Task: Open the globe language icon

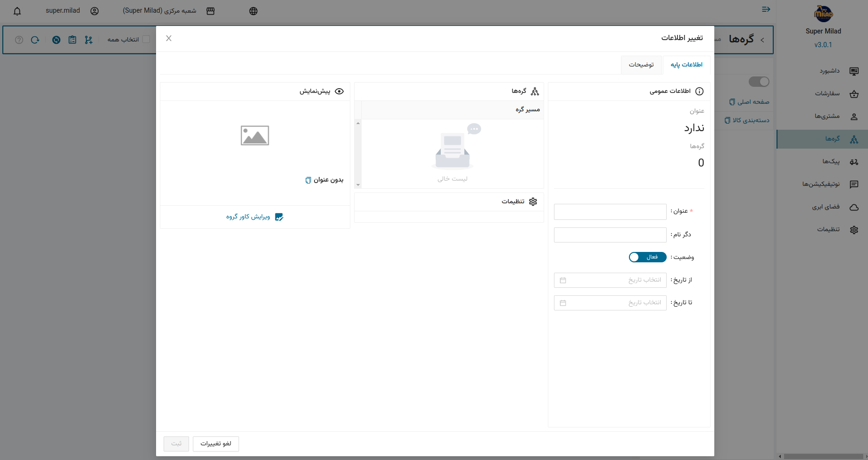Action: pyautogui.click(x=253, y=11)
